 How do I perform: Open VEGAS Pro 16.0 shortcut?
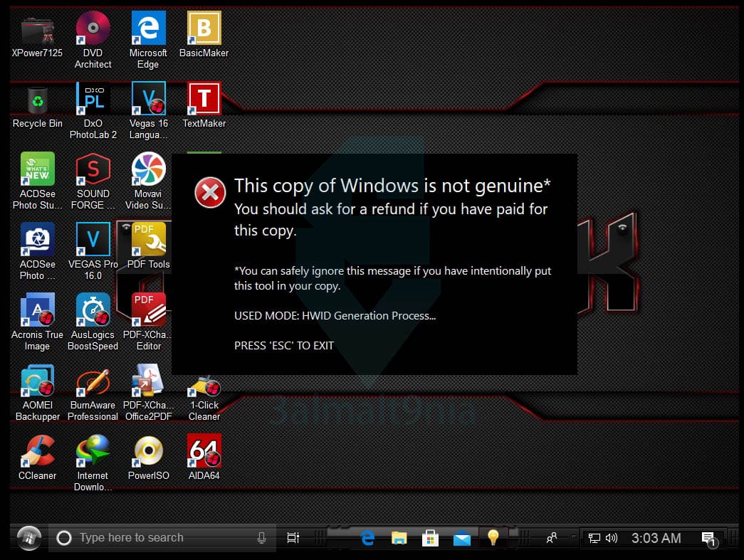[x=93, y=240]
